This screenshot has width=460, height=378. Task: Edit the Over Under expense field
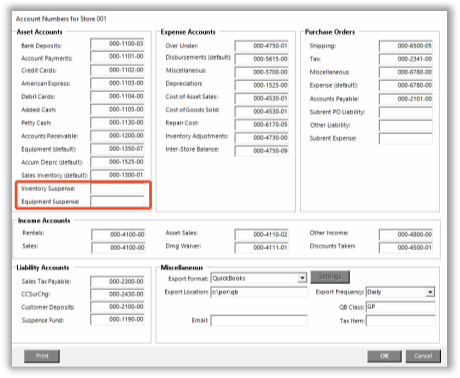pos(262,46)
